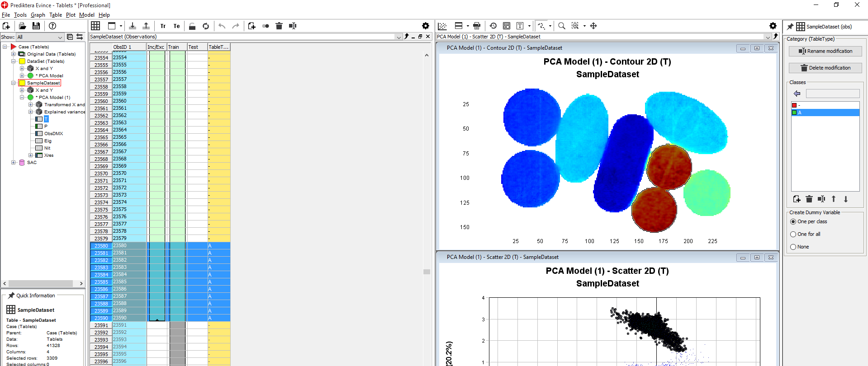Click the trash icon below the Classes list

point(809,199)
